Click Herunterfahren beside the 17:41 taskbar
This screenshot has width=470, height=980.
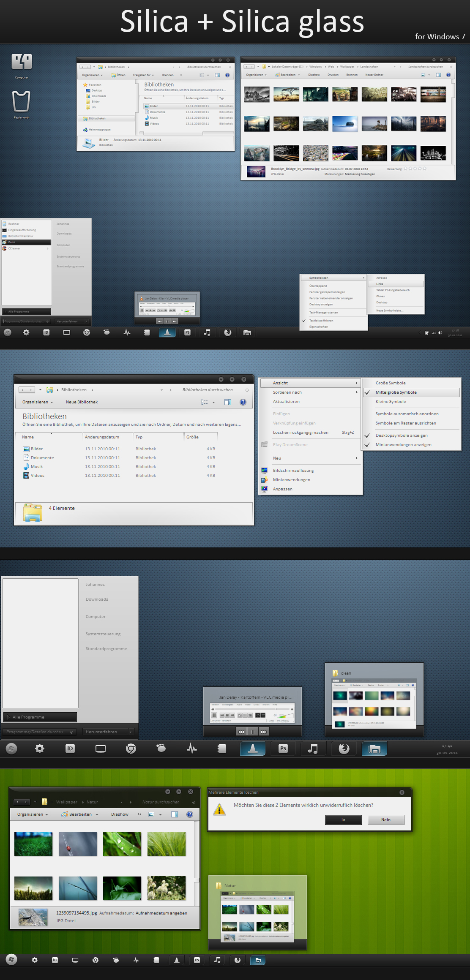105,732
